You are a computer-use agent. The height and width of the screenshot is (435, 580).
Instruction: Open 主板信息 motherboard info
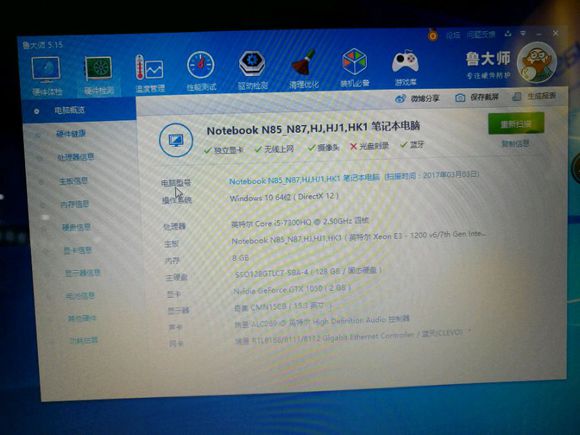73,181
